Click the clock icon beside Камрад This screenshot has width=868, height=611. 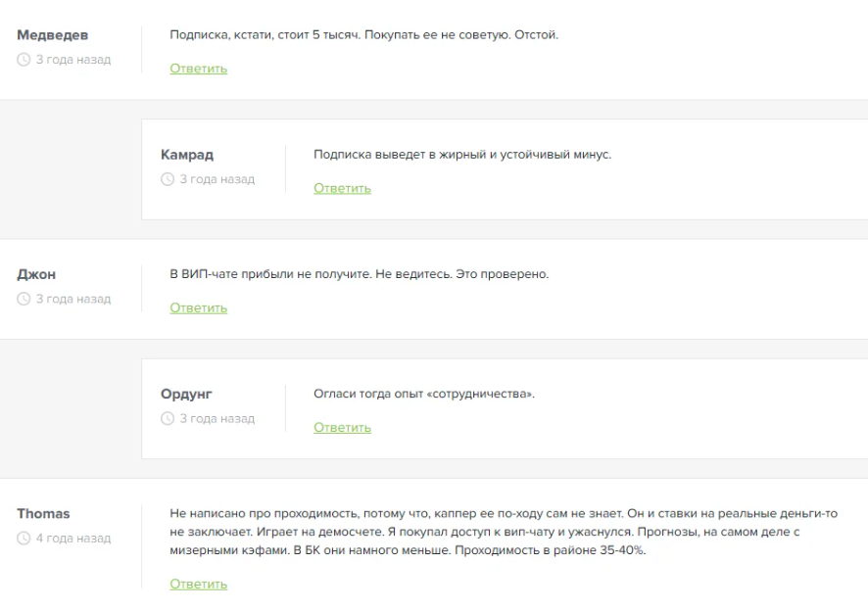click(169, 178)
